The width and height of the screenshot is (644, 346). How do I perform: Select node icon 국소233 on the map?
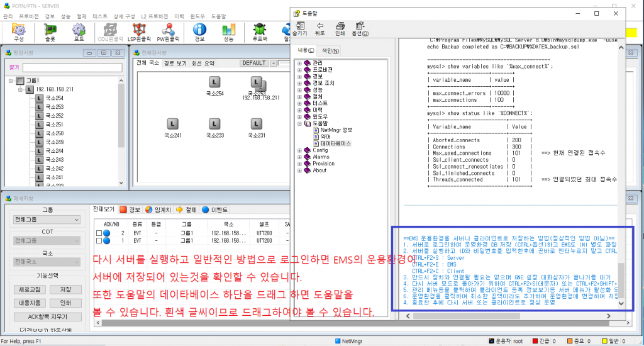coord(214,124)
